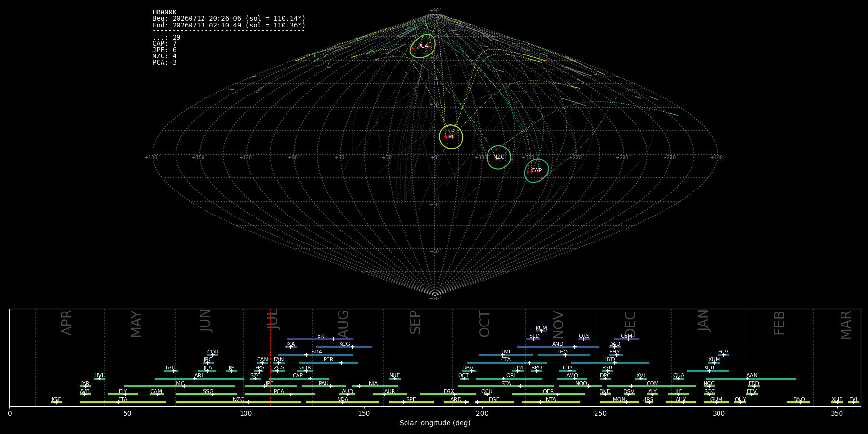Click the AUG month label in timeline
The image size is (868, 434).
click(343, 324)
